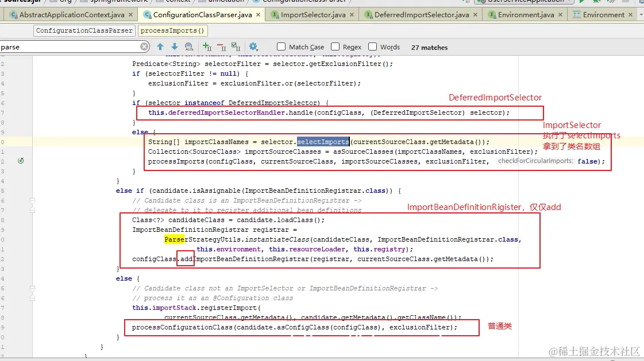The height and width of the screenshot is (361, 644).
Task: Toggle fold marker beside 'delegate to it' comment
Action: pyautogui.click(x=32, y=210)
